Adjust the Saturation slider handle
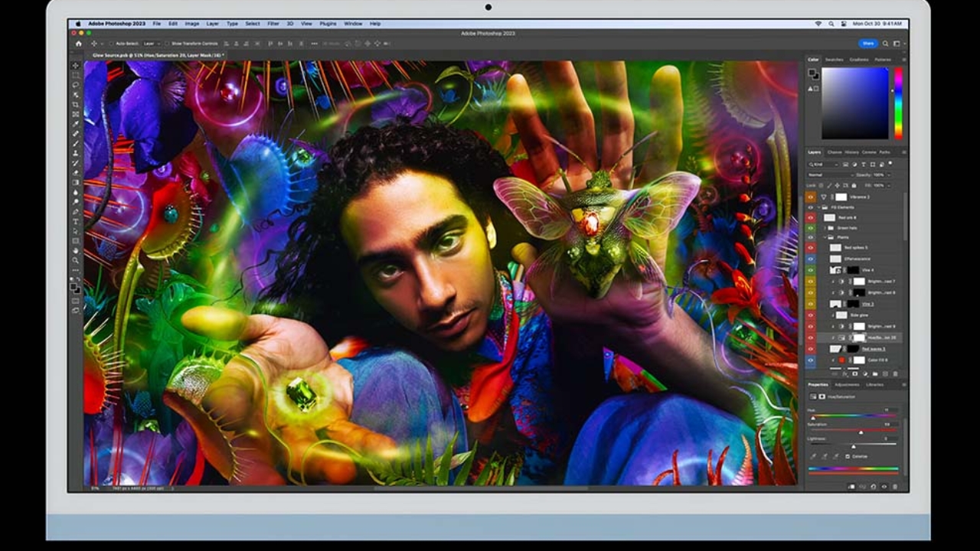 click(x=861, y=432)
